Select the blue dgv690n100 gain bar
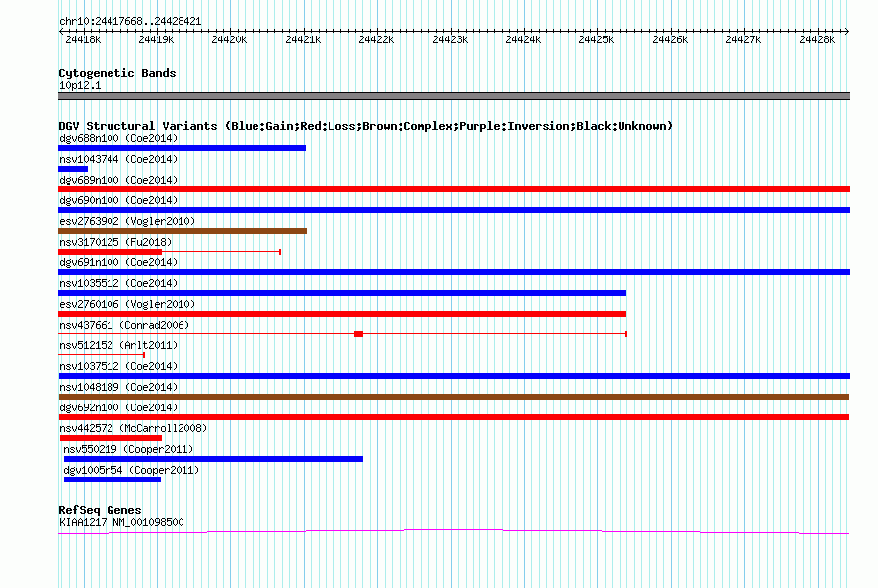The height and width of the screenshot is (588, 878). click(x=454, y=210)
